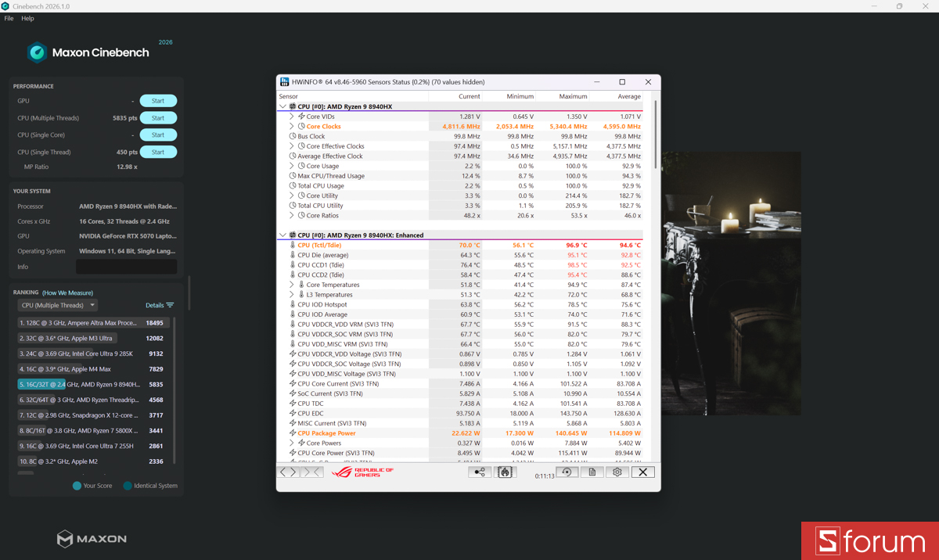Screen dimensions: 939x560
Task: Start the CPU (Single Thread) benchmark
Action: point(158,153)
